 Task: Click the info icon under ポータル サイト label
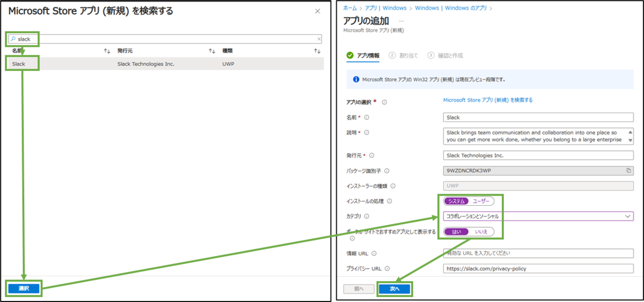coord(352,238)
